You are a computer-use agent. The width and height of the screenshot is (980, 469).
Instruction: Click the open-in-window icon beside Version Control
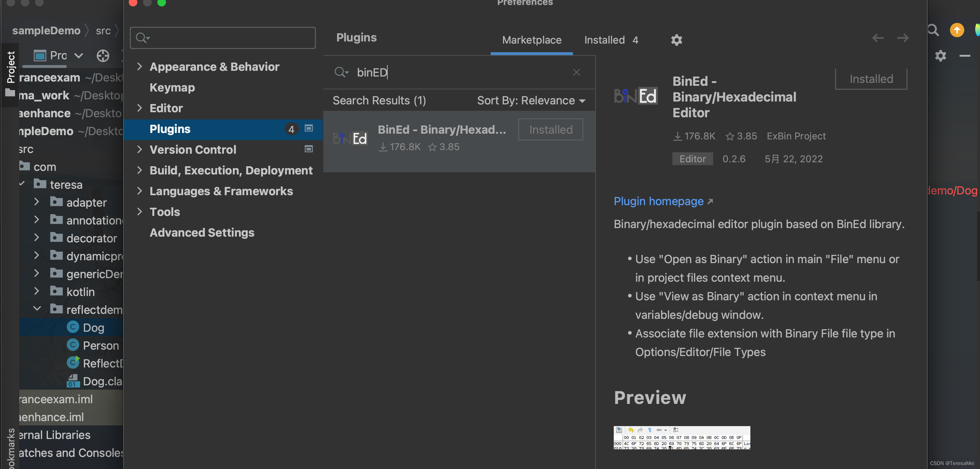pyautogui.click(x=308, y=149)
